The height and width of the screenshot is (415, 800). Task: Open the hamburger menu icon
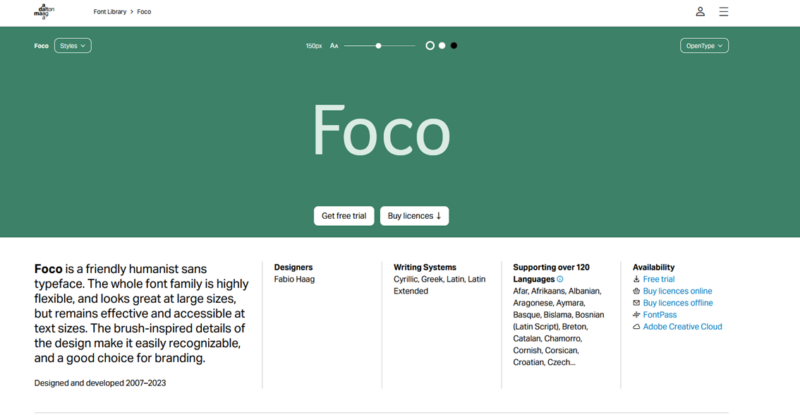point(723,11)
